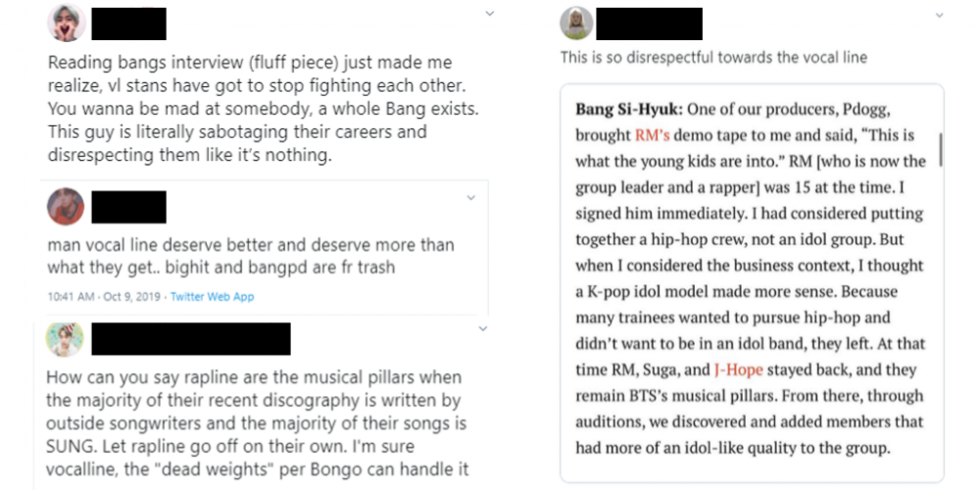980x490 pixels.
Task: Expand the caret menu on "Reading bangs interview" tweet
Action: tap(489, 14)
